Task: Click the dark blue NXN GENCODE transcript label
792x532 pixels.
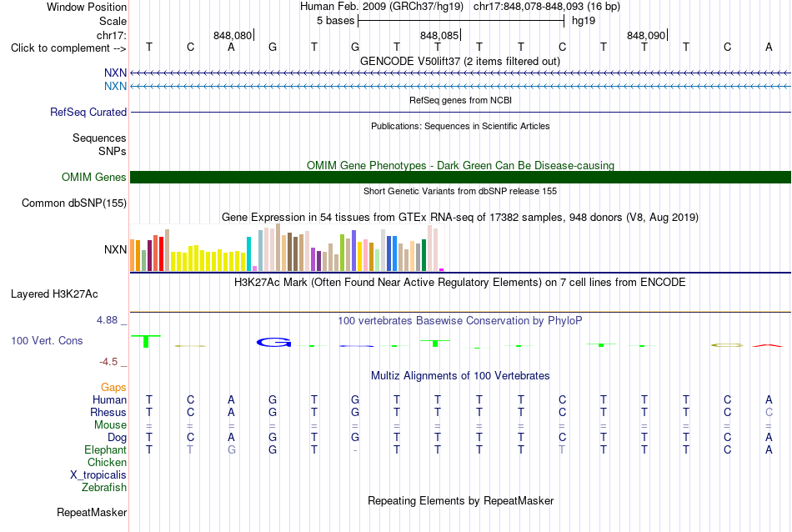Action: (x=115, y=73)
